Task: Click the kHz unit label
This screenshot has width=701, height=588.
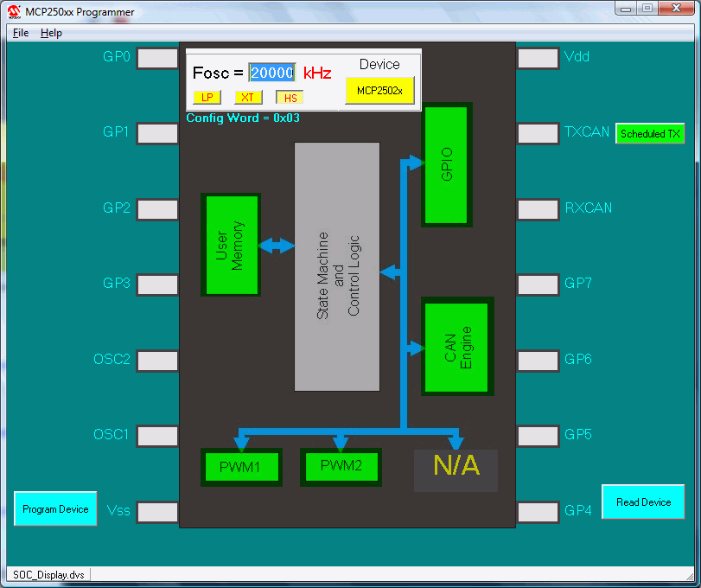Action: click(317, 73)
